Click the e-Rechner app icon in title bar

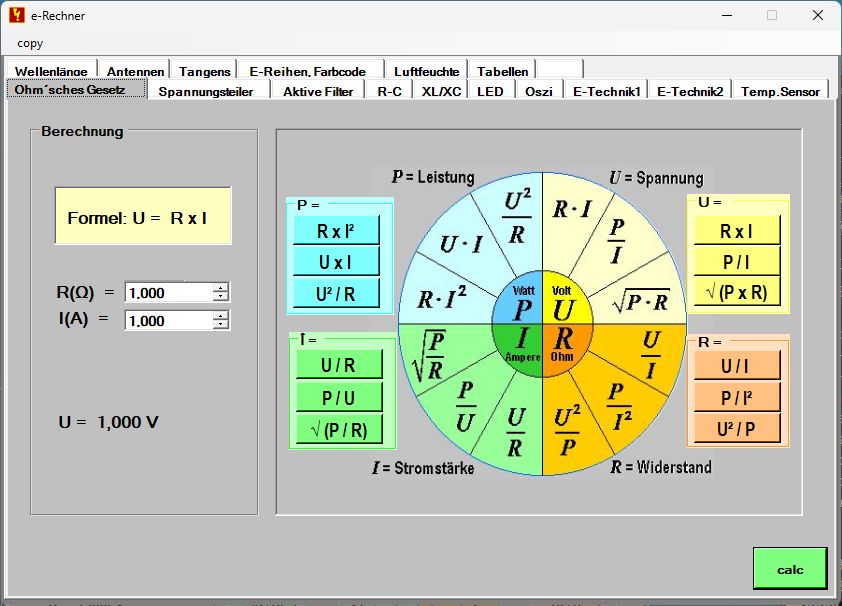(17, 15)
